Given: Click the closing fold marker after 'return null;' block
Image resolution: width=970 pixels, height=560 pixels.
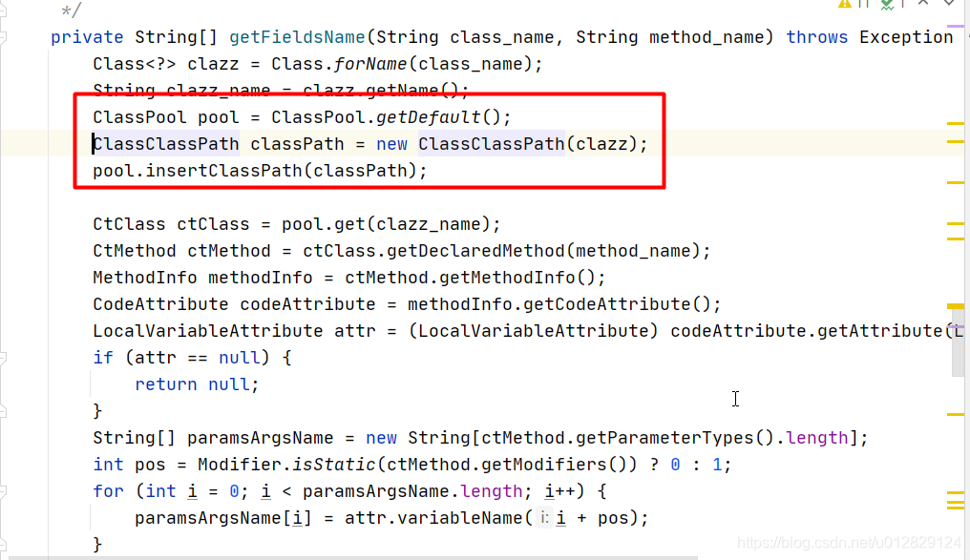Looking at the screenshot, I should [3, 411].
